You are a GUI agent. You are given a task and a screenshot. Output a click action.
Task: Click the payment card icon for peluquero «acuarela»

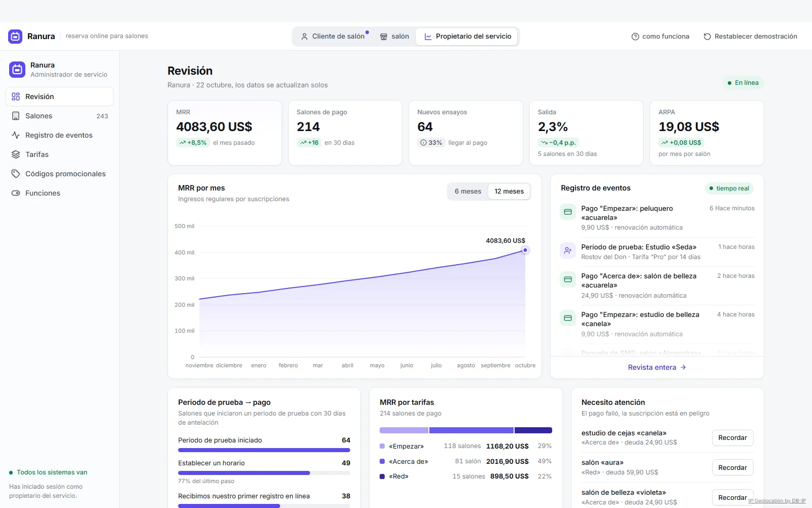tap(568, 212)
